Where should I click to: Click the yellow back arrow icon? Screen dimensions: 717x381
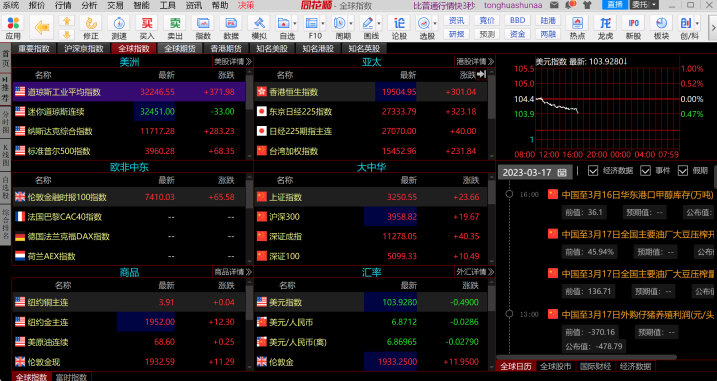pos(42,27)
